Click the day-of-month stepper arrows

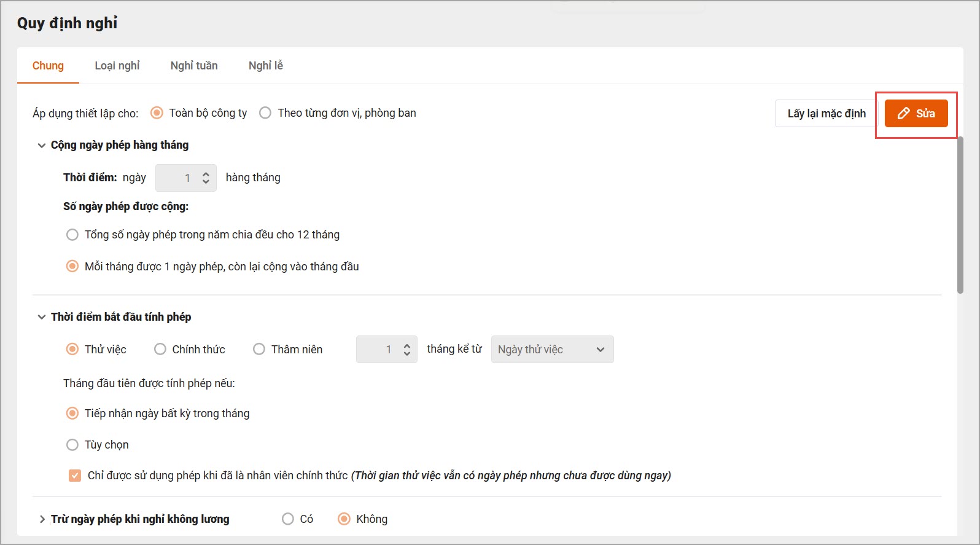[x=206, y=178]
